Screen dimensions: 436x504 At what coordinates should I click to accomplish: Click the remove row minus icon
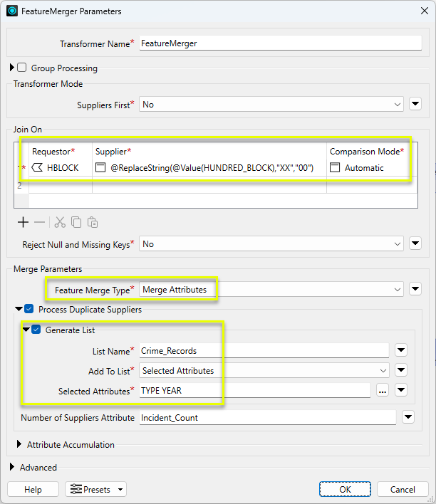tap(40, 222)
